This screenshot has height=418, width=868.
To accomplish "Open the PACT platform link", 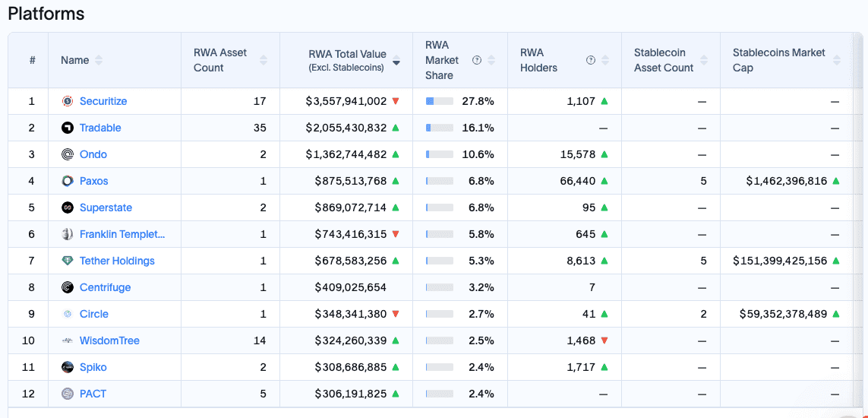I will (x=93, y=394).
